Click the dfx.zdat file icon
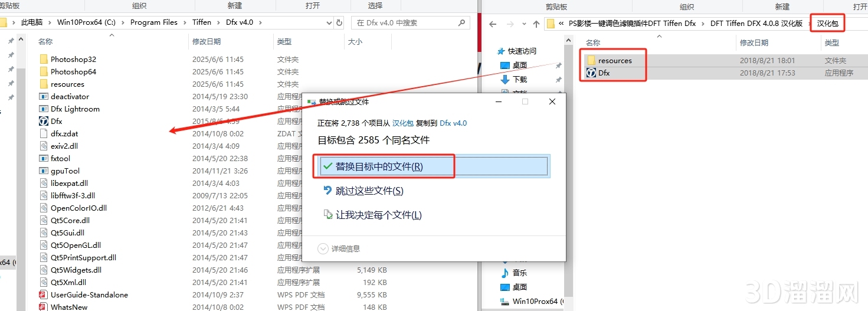 [x=43, y=133]
